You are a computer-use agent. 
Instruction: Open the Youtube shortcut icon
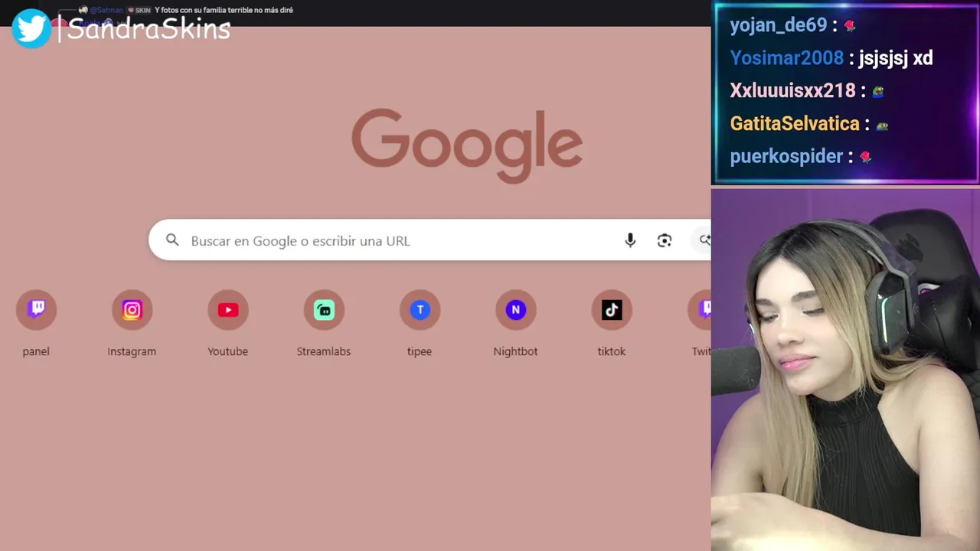pos(227,309)
